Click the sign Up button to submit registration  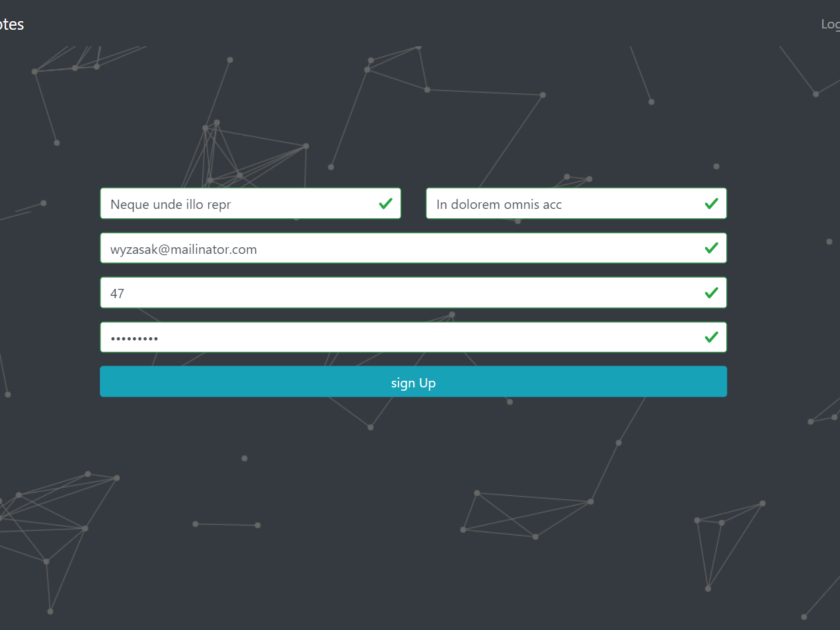tap(413, 381)
